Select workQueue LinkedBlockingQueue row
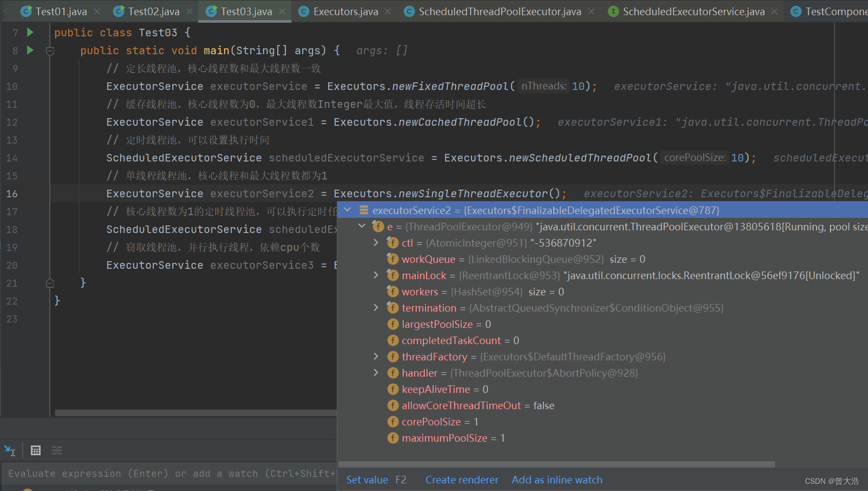The image size is (868, 491). tap(602, 259)
